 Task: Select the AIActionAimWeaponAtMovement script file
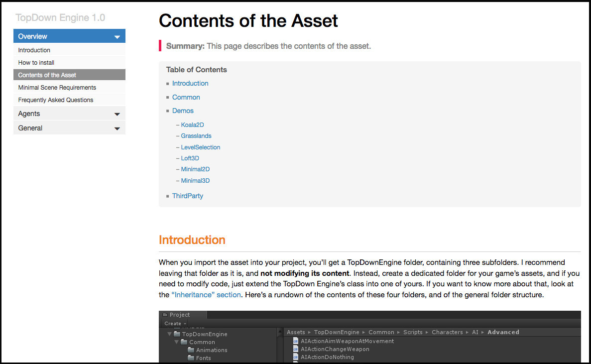[347, 341]
